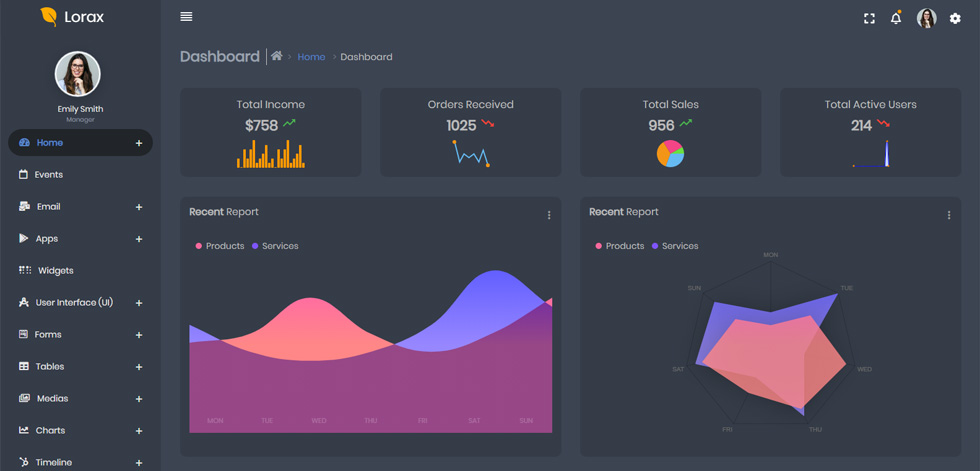980x471 pixels.
Task: Expand the Tables menu plus
Action: pyautogui.click(x=139, y=367)
